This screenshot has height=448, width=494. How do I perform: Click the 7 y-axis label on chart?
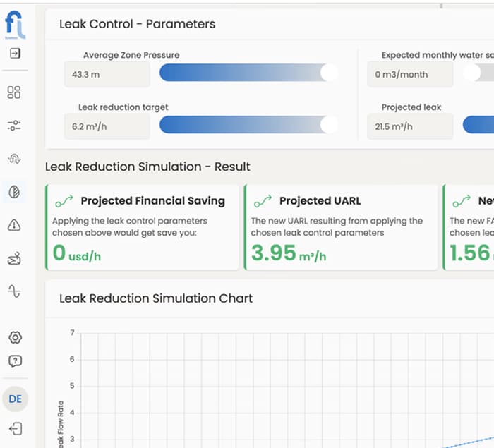point(72,333)
